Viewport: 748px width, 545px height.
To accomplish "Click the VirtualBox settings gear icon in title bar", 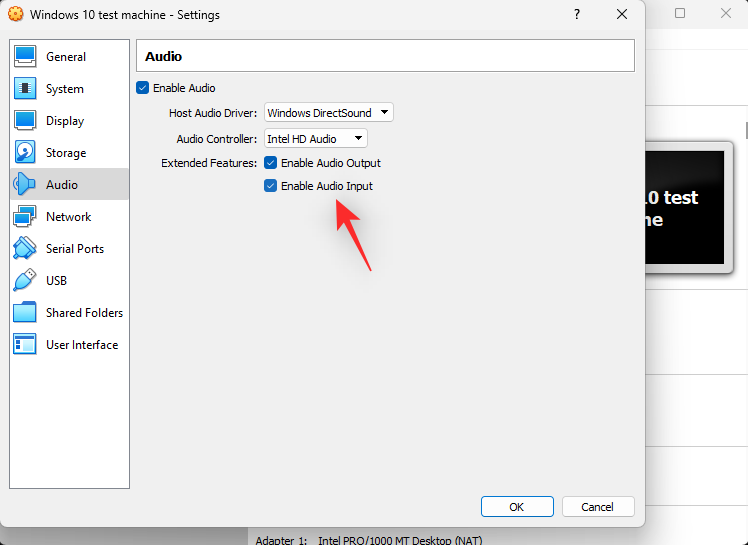I will coord(15,14).
